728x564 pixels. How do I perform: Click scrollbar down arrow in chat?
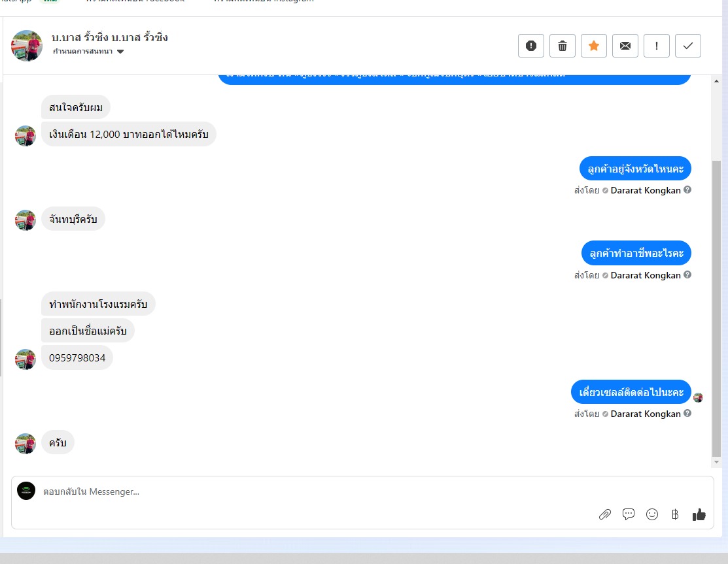pyautogui.click(x=716, y=462)
